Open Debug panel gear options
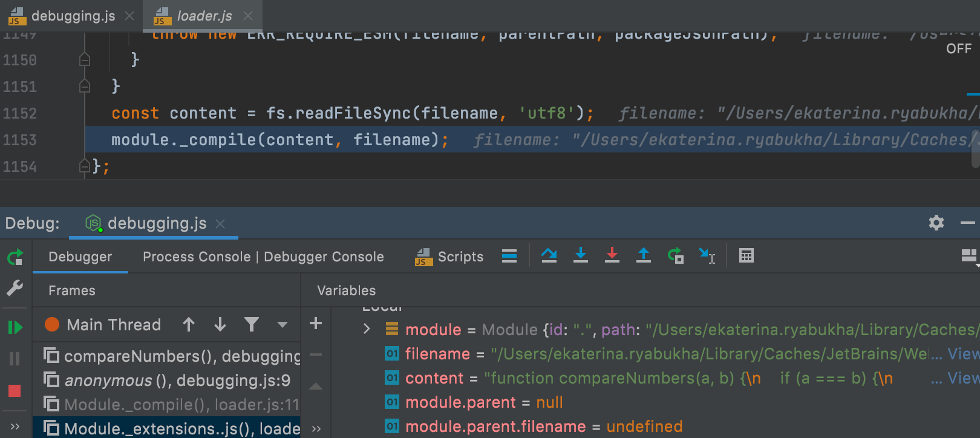 pos(936,223)
